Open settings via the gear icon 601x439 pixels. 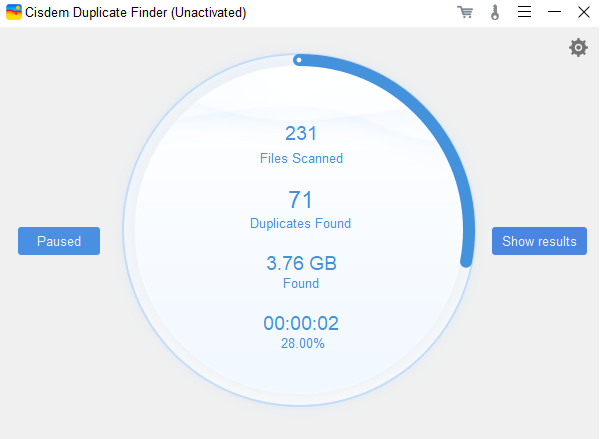click(x=578, y=47)
